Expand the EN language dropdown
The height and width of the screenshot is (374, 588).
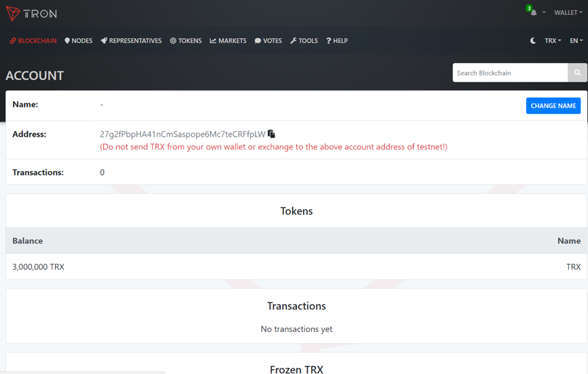(576, 41)
